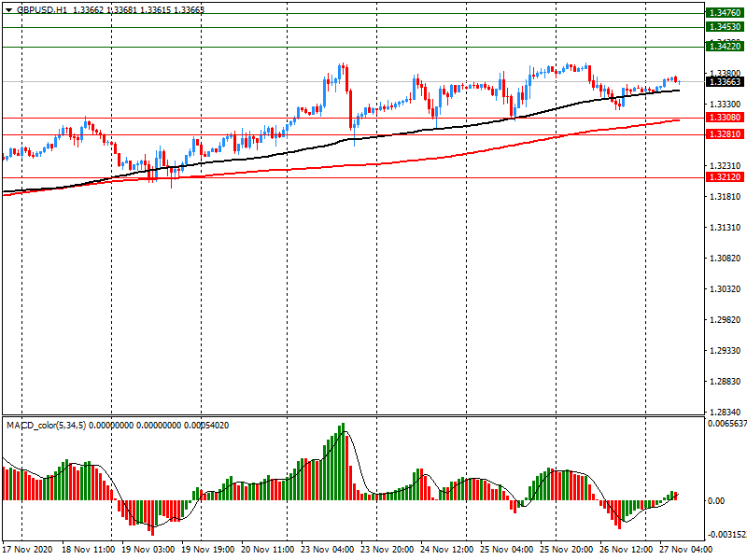Click the 1.34220 green level label
Viewport: 747px width, 560px height.
[725, 46]
